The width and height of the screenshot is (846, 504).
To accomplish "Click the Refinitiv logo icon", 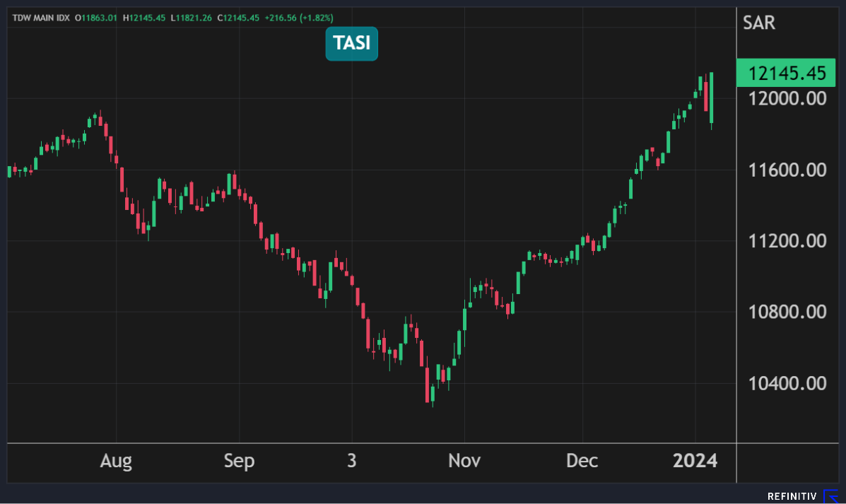I will pos(830,496).
